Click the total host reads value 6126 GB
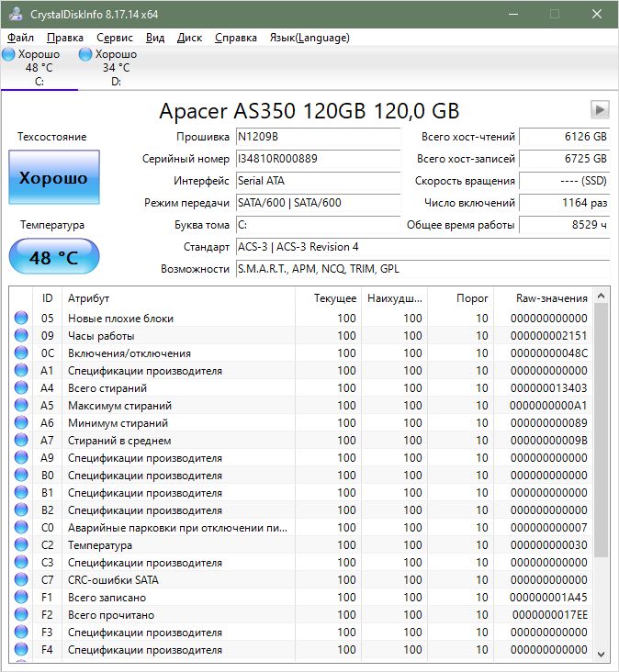The width and height of the screenshot is (619, 672). (x=565, y=137)
